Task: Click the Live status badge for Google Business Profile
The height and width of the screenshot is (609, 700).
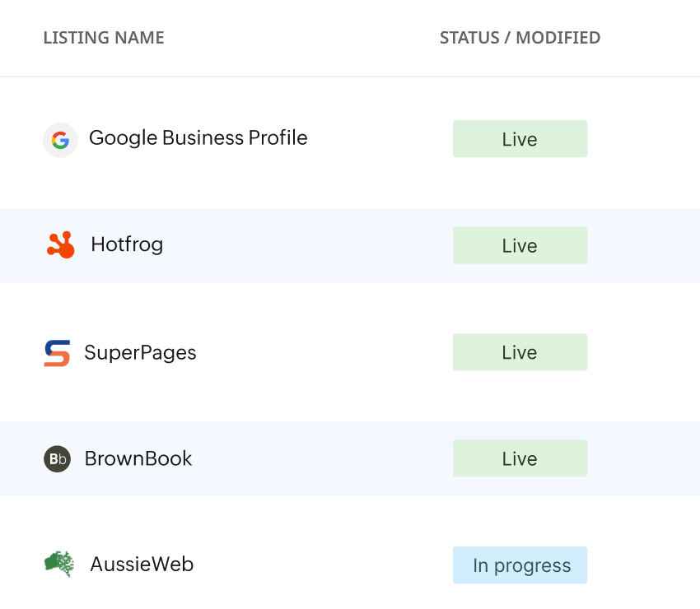Action: click(520, 139)
